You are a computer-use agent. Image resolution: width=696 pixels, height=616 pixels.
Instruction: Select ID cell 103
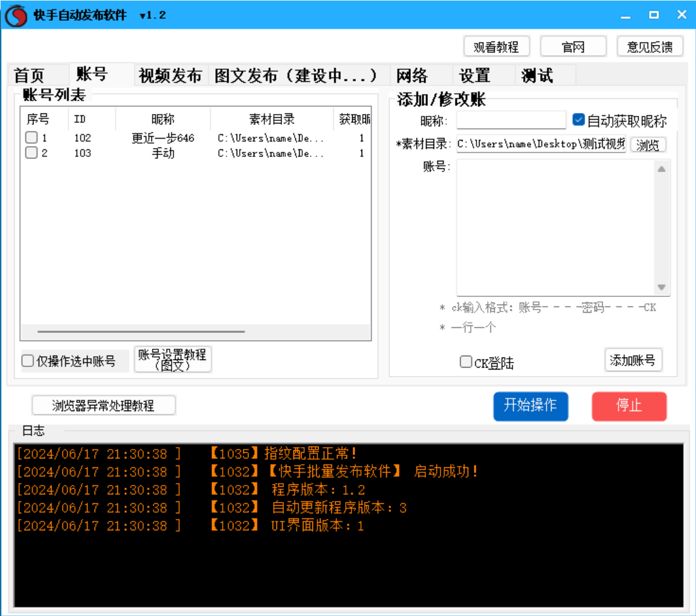(83, 153)
